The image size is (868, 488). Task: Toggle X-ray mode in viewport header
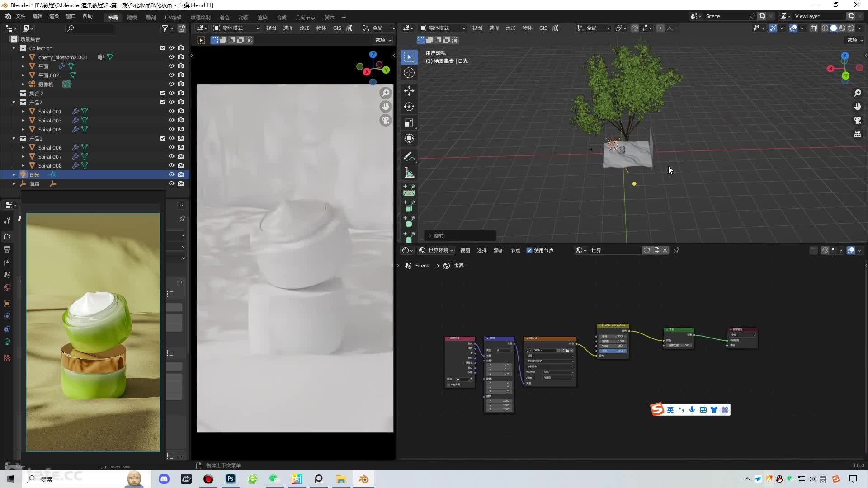point(813,28)
